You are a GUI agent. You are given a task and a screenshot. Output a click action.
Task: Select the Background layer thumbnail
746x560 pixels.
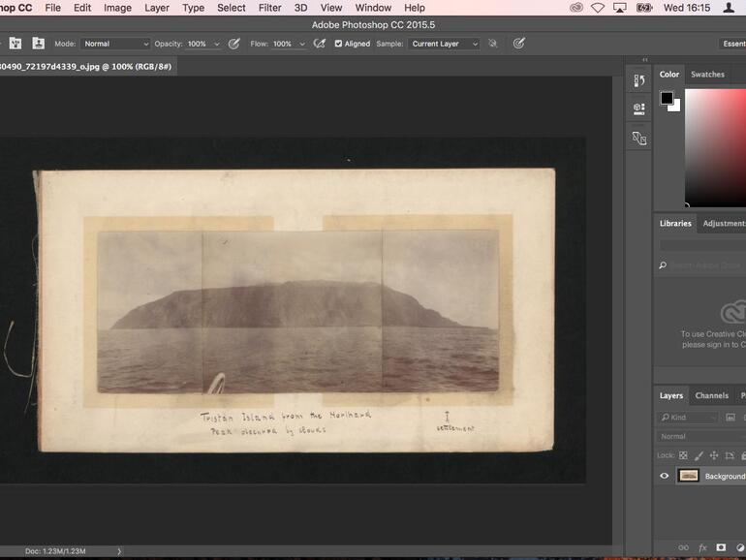688,476
